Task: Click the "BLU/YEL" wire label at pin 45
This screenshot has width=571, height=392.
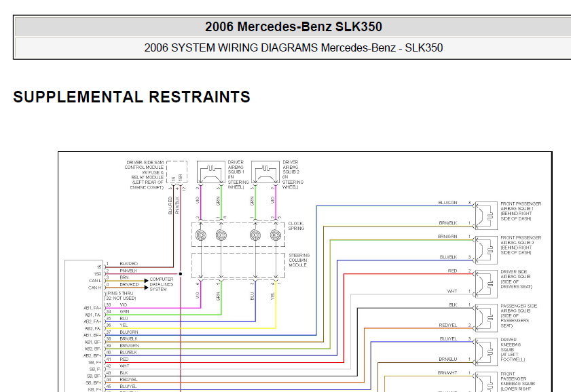Action: click(128, 386)
